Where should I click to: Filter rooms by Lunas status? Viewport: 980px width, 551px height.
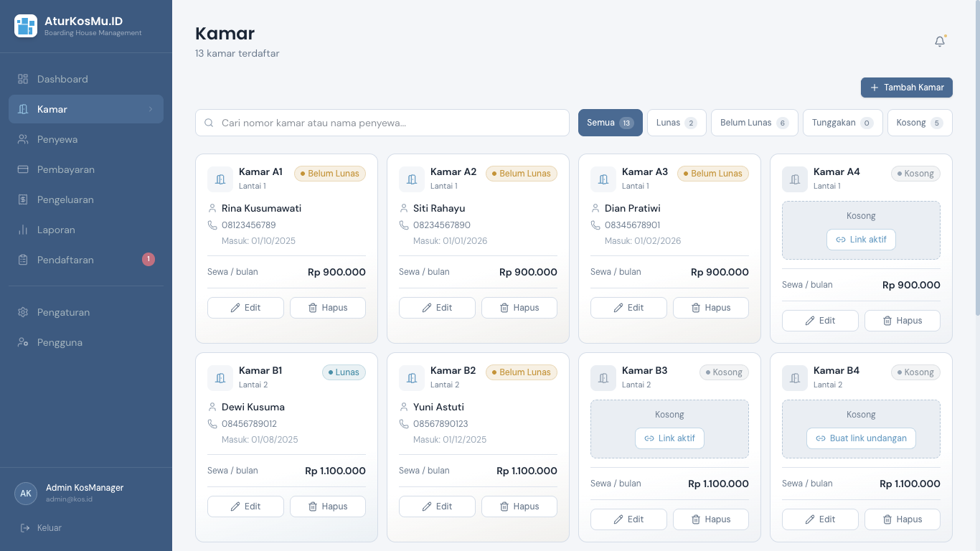click(676, 123)
